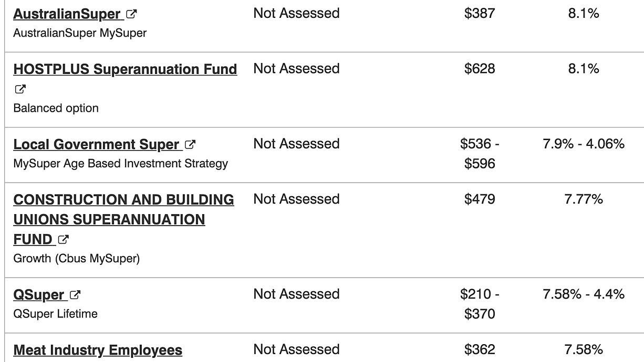Viewport: 644px width, 362px height.
Task: Click the $210 - $370 fee range
Action: pos(479,304)
